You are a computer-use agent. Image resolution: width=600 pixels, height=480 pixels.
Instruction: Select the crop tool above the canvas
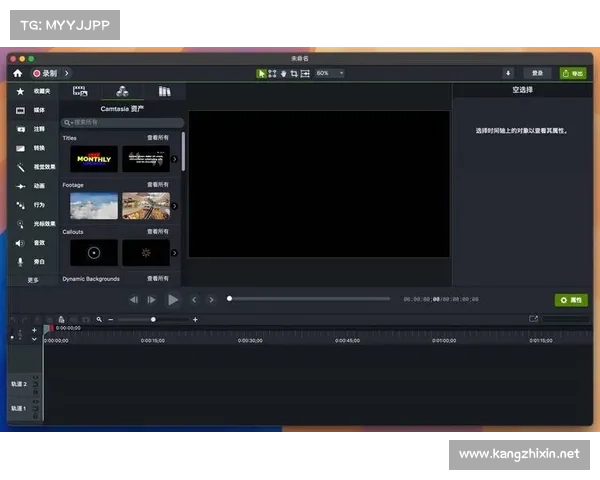294,73
